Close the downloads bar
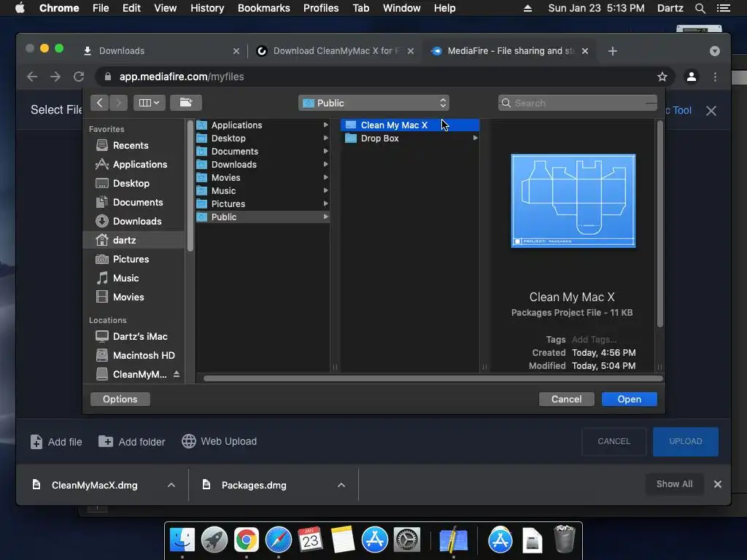 tap(718, 484)
